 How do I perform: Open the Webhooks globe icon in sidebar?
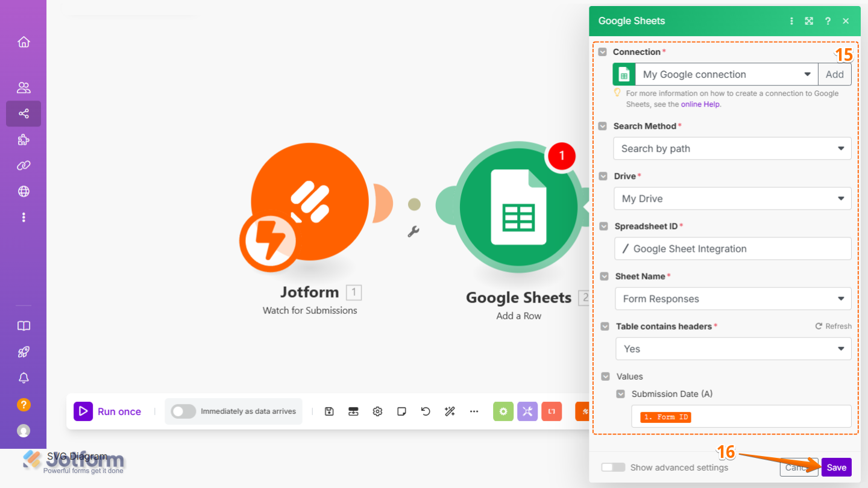pos(23,191)
